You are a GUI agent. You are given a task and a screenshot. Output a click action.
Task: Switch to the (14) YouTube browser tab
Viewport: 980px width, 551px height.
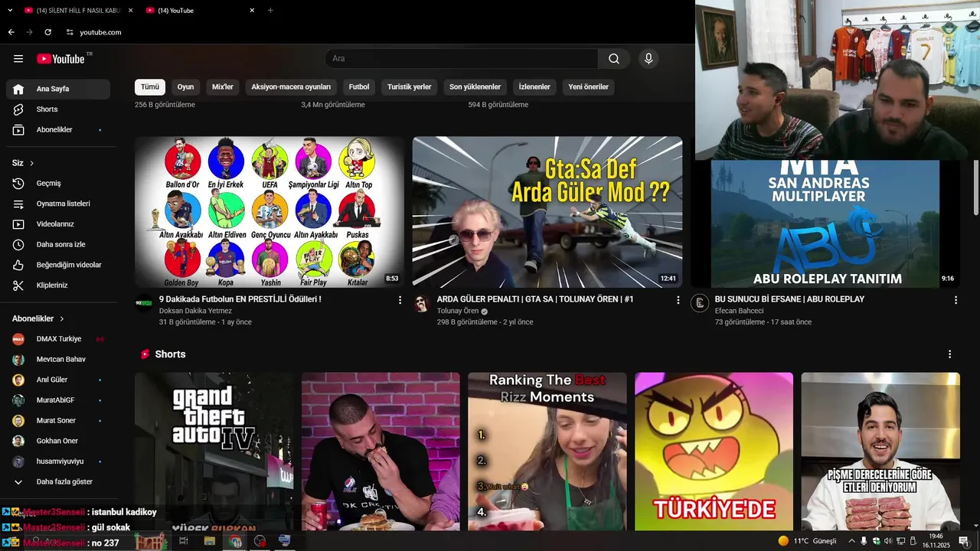(x=201, y=11)
